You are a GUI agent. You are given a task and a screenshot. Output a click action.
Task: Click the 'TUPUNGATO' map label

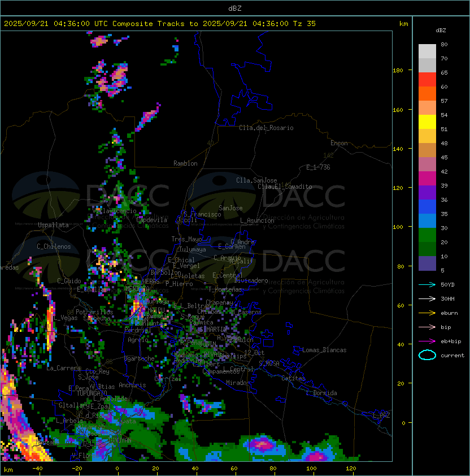(x=92, y=393)
